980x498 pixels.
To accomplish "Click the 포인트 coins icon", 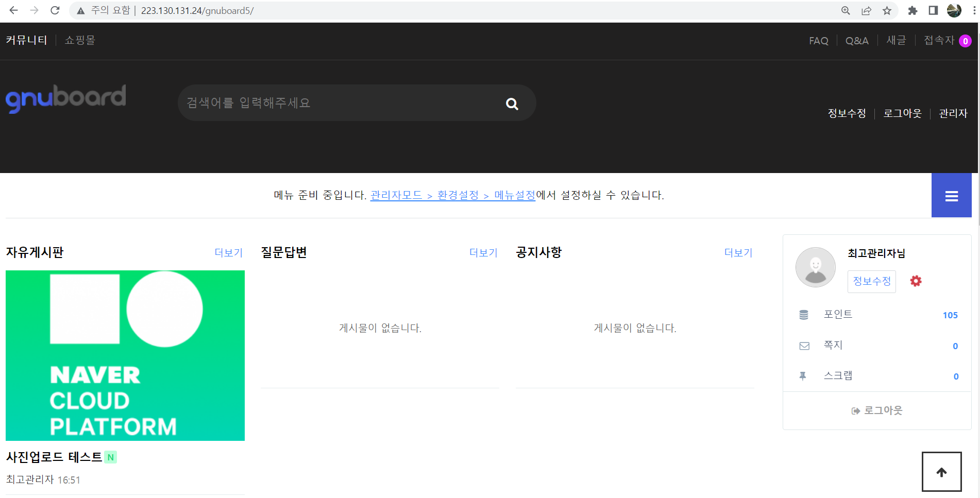I will pos(804,315).
